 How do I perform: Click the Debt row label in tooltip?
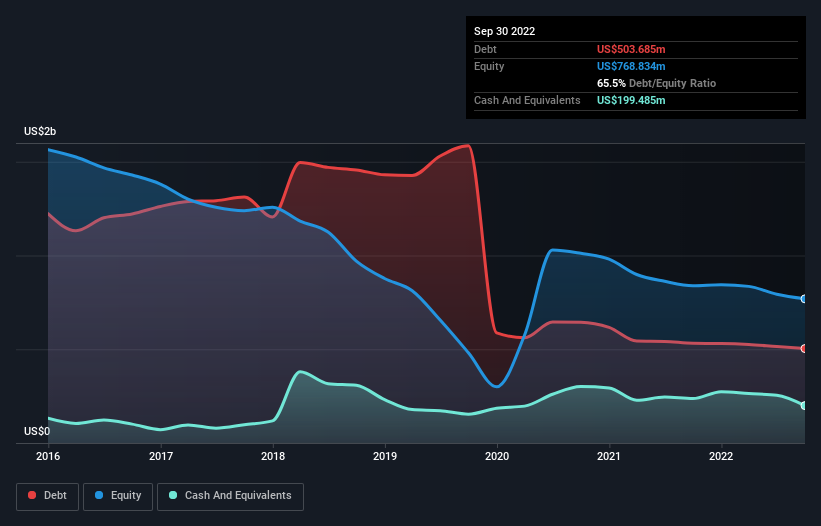coord(485,49)
